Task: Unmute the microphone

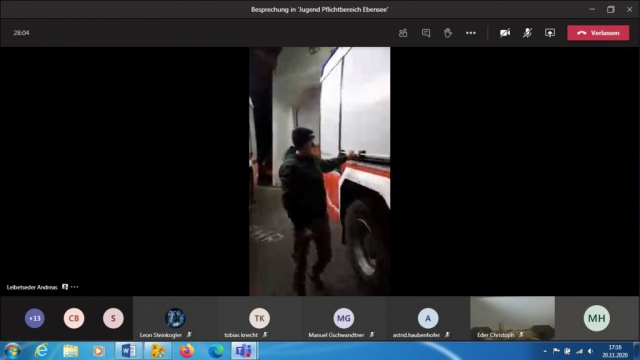Action: pos(527,33)
